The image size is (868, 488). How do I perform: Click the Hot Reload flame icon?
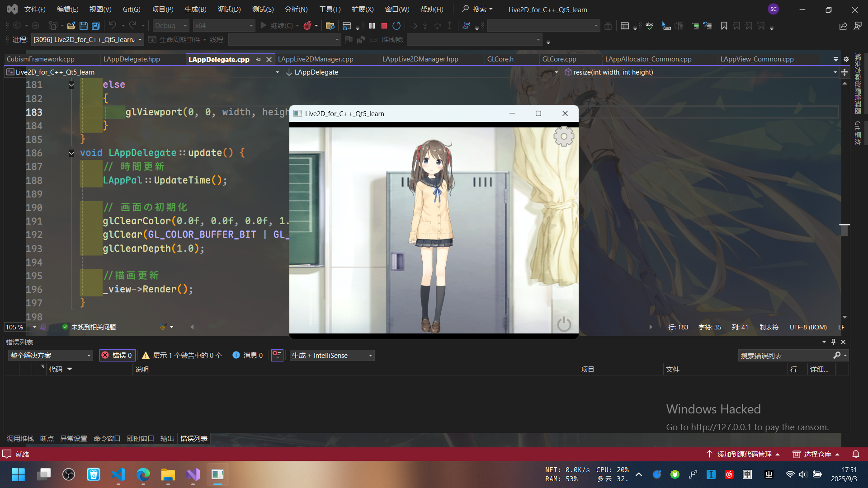(x=307, y=26)
